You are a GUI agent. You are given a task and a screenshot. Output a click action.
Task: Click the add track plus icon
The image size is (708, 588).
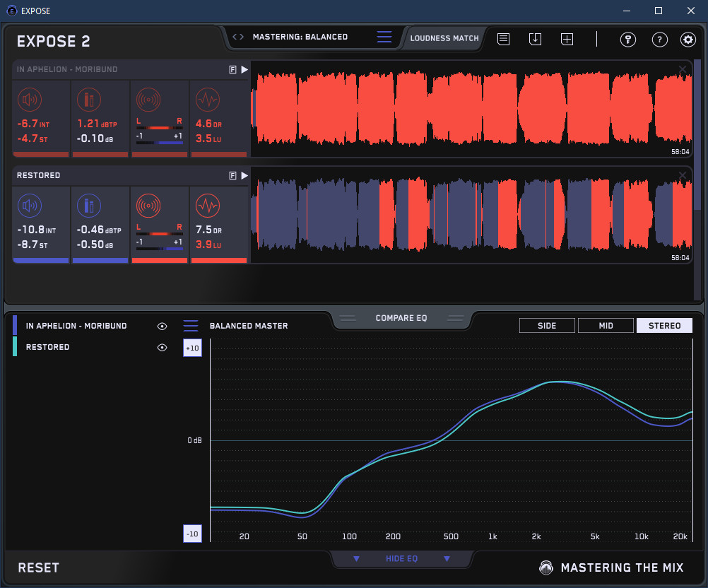tap(567, 40)
